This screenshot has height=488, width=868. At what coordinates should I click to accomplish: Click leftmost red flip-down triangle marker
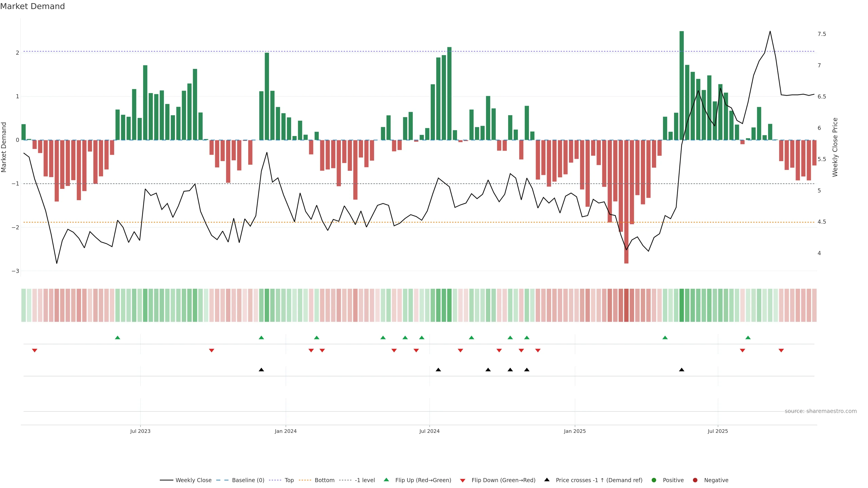point(34,351)
